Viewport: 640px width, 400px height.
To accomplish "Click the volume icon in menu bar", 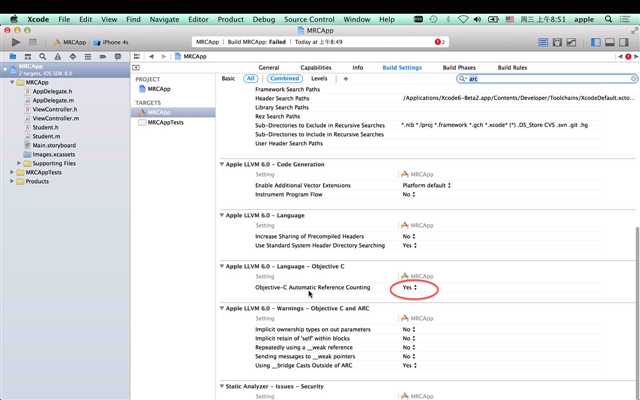I will coord(477,19).
